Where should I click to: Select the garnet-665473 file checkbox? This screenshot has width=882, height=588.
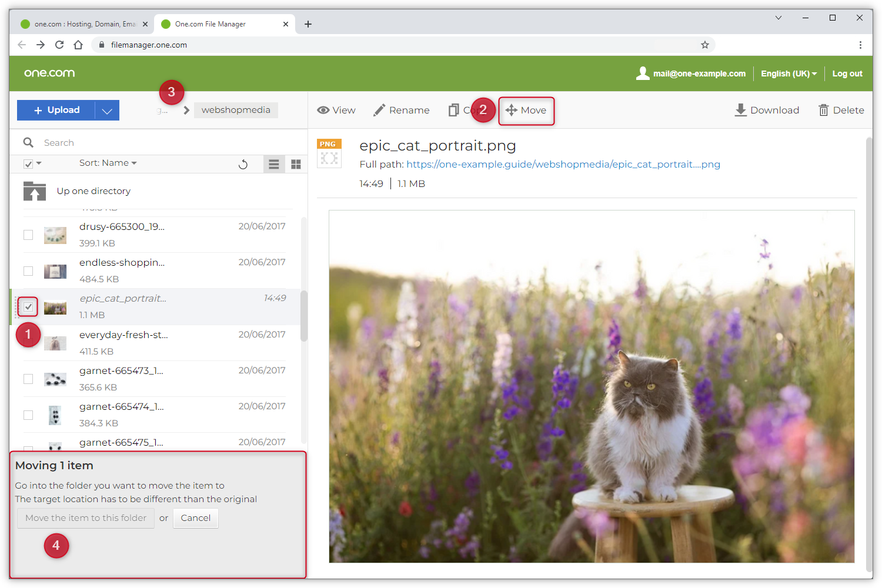(x=28, y=379)
